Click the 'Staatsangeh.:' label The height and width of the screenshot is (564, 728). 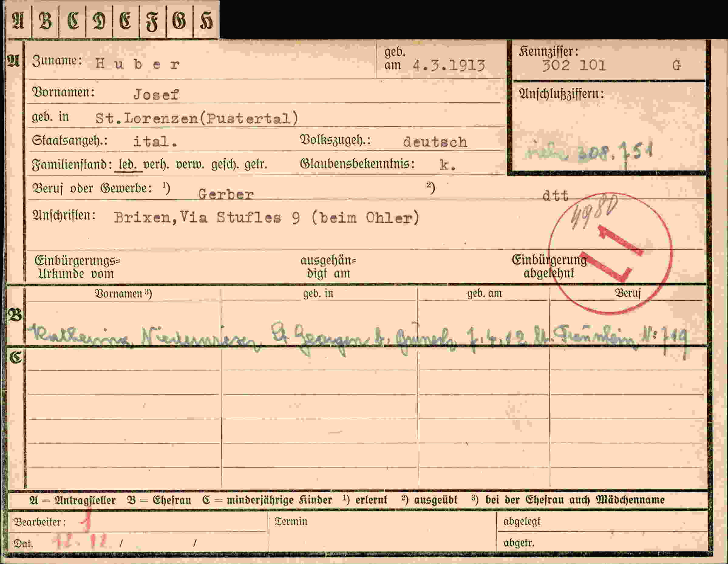70,141
